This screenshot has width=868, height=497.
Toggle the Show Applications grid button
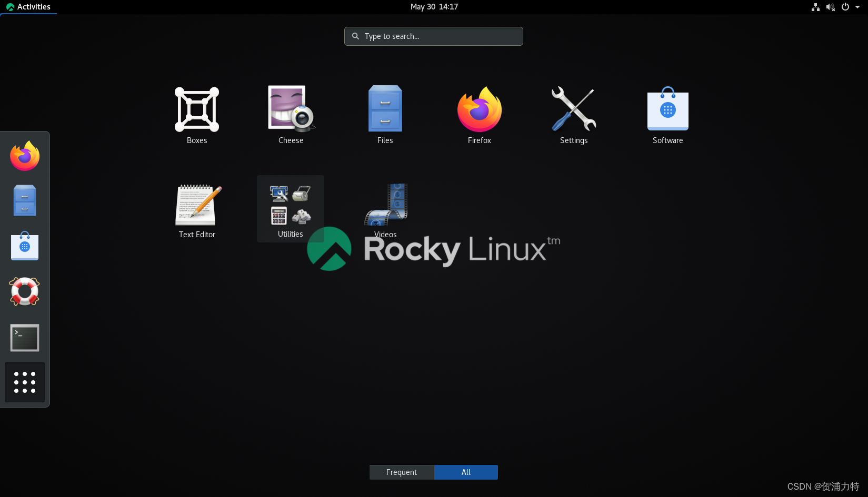(x=25, y=382)
